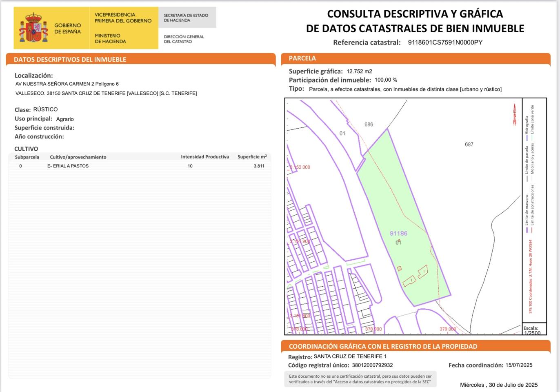Image resolution: width=560 pixels, height=392 pixels.
Task: Click parcel number 687 on the map
Action: coord(469,145)
